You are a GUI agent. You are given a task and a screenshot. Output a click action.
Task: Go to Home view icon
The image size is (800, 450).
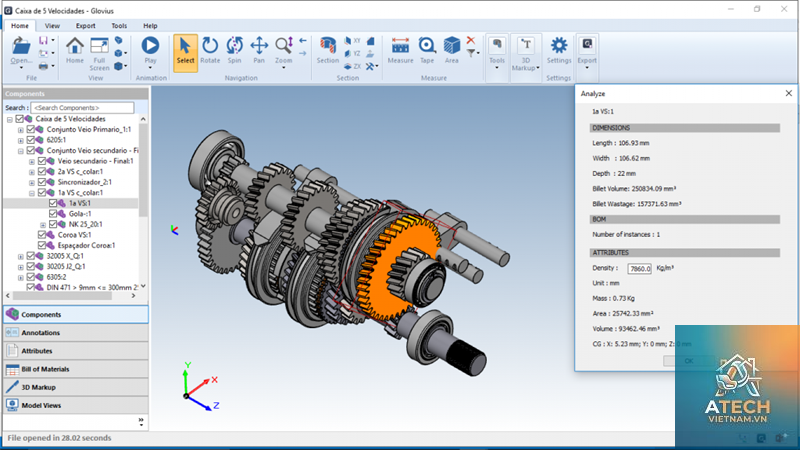point(74,46)
